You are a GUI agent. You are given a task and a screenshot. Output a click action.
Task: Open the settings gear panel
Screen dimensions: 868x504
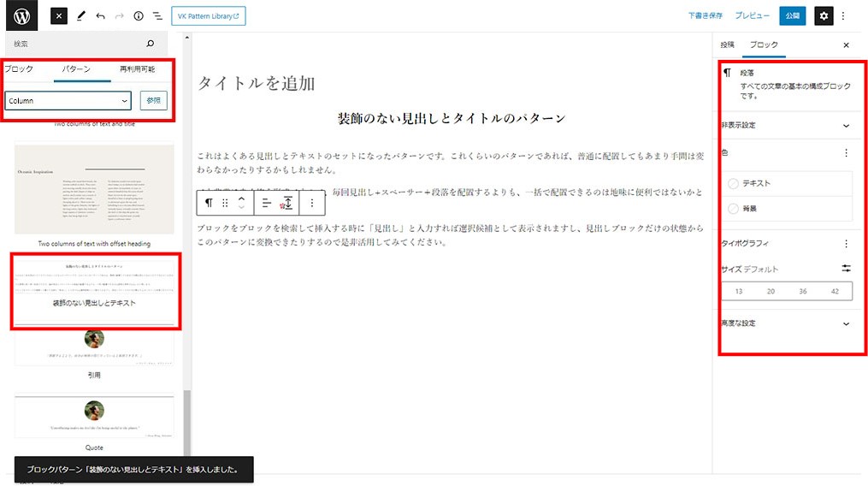(x=823, y=16)
